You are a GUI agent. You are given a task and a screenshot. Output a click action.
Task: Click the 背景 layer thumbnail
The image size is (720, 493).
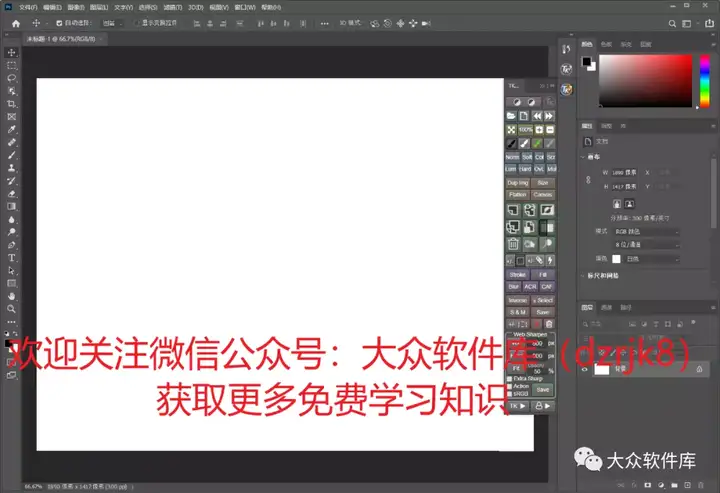602,369
